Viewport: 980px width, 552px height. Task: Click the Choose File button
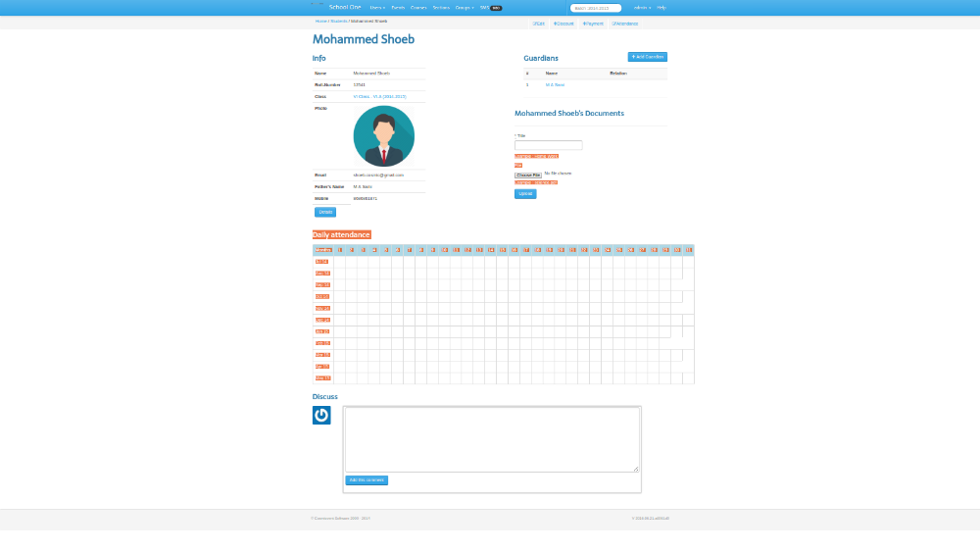pos(528,176)
